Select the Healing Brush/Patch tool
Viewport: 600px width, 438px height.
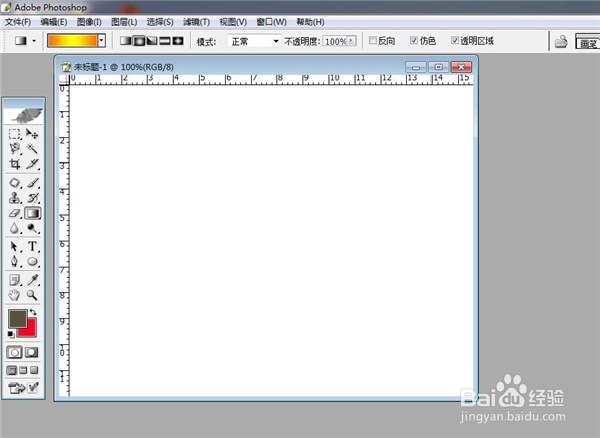pyautogui.click(x=15, y=183)
